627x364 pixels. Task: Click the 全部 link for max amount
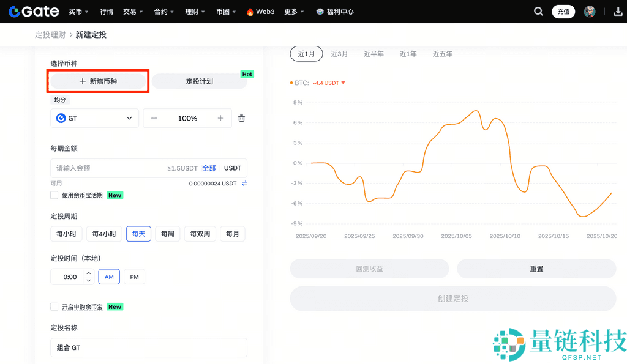(209, 168)
